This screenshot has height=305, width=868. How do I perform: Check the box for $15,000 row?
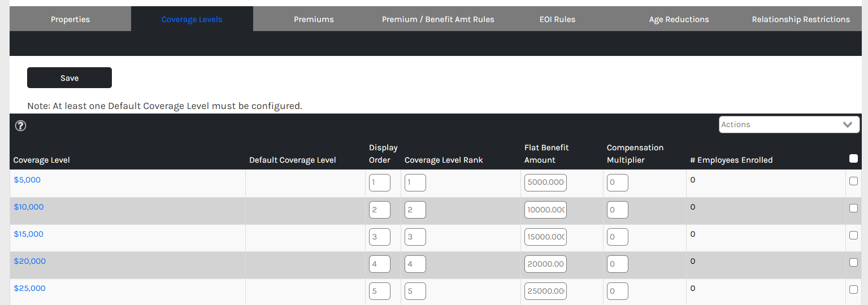tap(853, 236)
